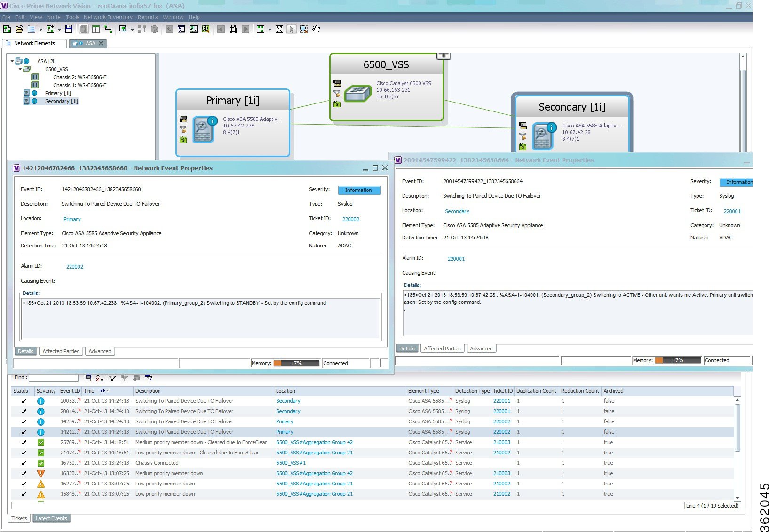769x532 pixels.
Task: Open map using the folder toolbar icon
Action: pos(19,29)
